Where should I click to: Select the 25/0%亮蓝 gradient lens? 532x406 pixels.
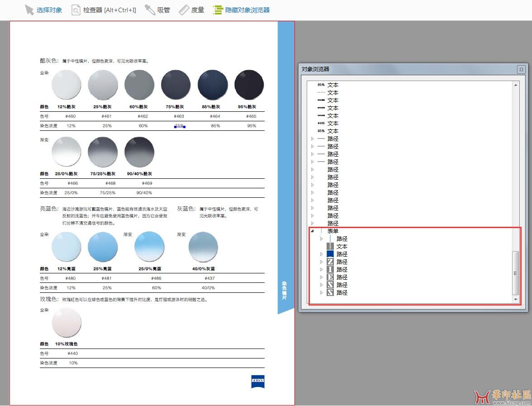click(x=150, y=247)
